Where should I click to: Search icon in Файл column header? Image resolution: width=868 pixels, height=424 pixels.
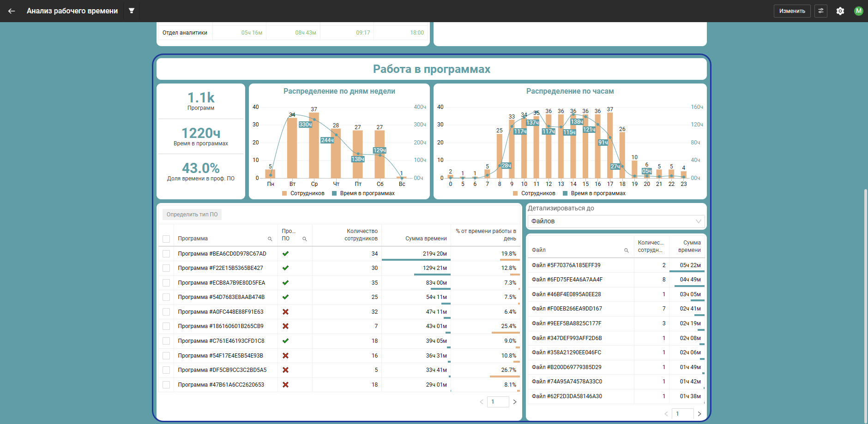coord(627,251)
